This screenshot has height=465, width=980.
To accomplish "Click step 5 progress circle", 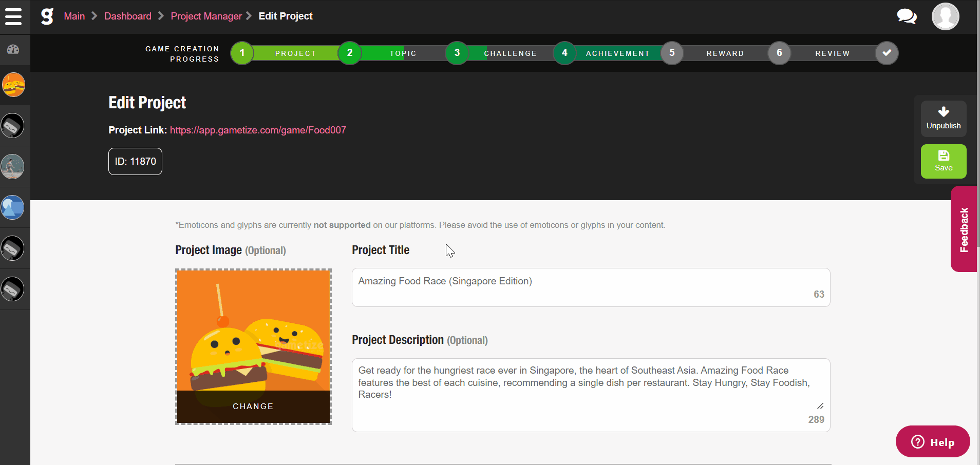I will pos(672,53).
